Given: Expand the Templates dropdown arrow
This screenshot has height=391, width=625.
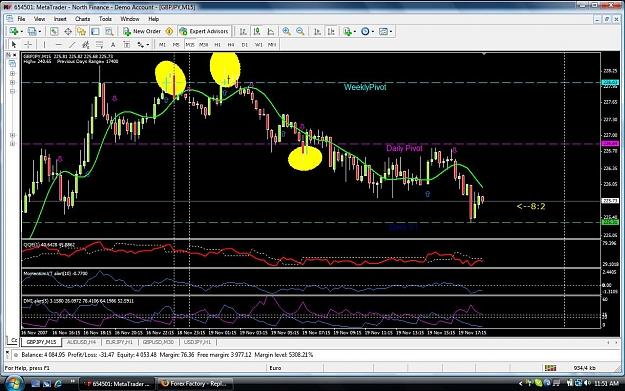Looking at the screenshot, I should pyautogui.click(x=391, y=31).
